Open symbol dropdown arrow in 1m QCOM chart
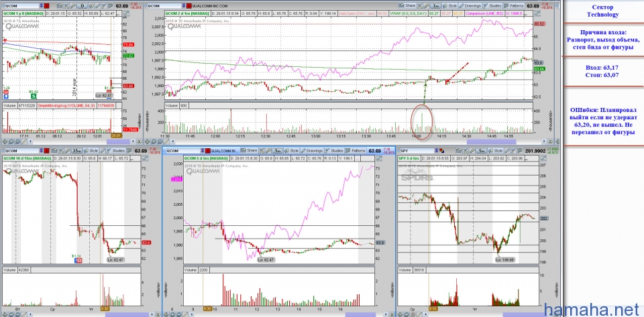The height and width of the screenshot is (317, 644). (184, 6)
